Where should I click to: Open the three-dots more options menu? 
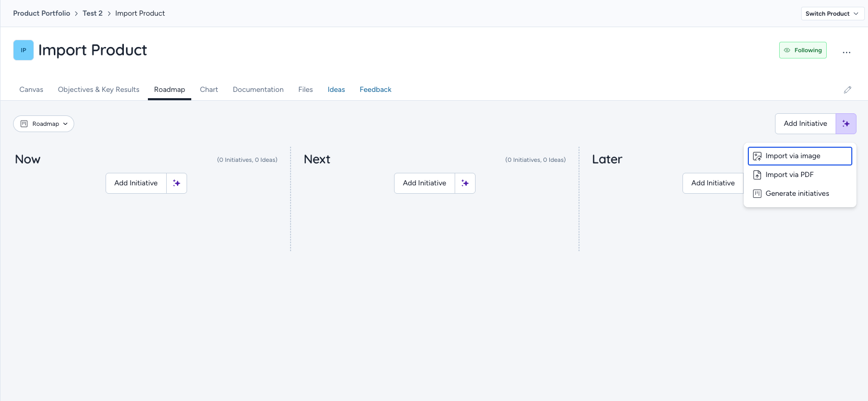pyautogui.click(x=847, y=52)
